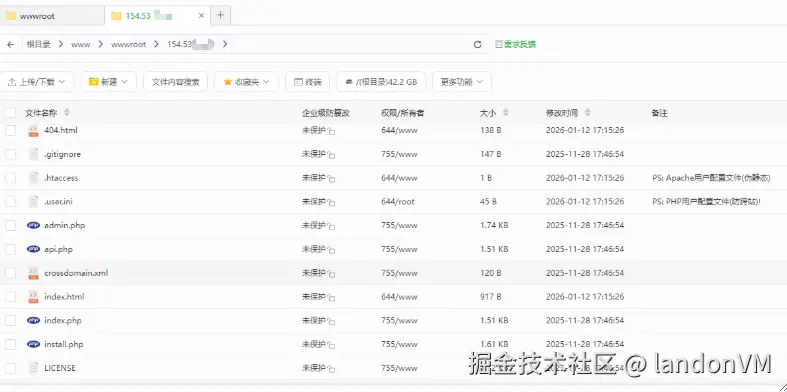Go to 根目录 in the breadcrumb path

[x=38, y=44]
